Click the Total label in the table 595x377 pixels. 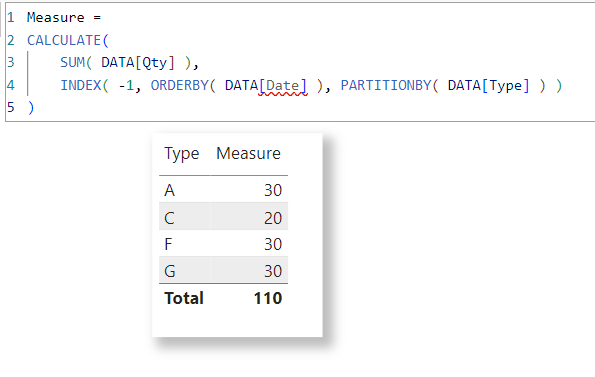tap(184, 298)
